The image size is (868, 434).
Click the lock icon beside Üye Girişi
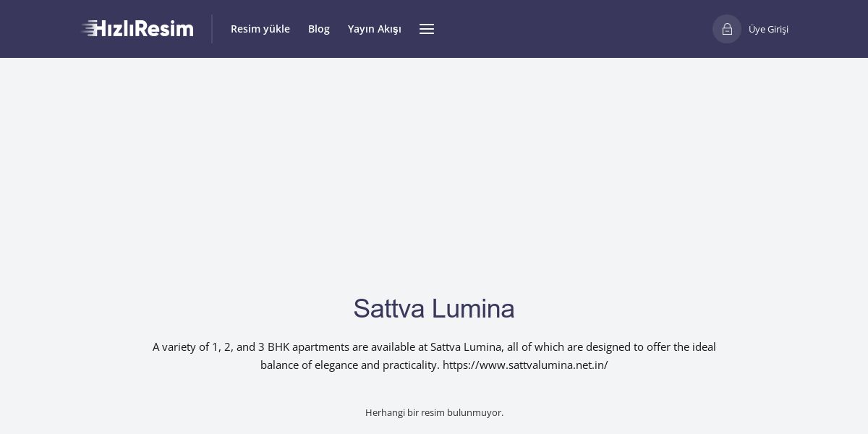tap(727, 29)
